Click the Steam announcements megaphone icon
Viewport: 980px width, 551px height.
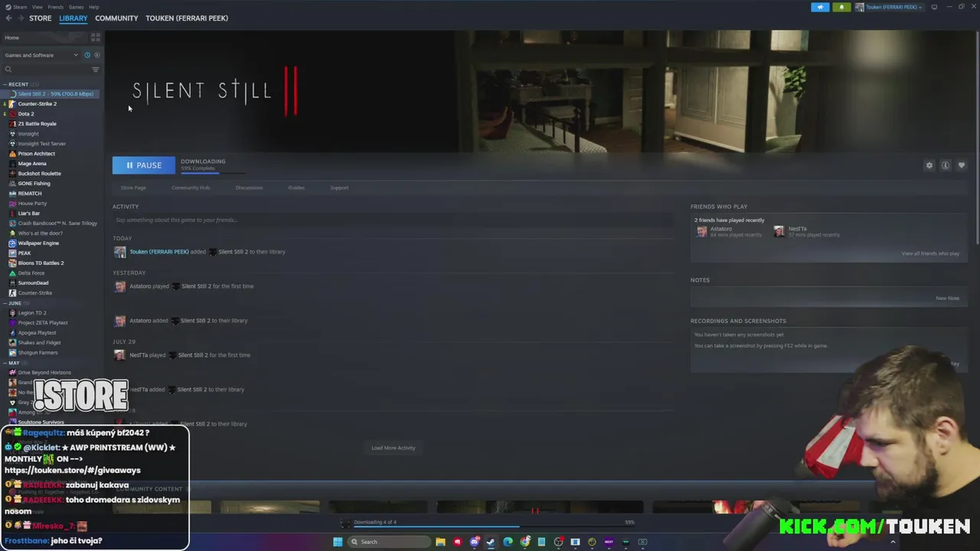(x=820, y=7)
